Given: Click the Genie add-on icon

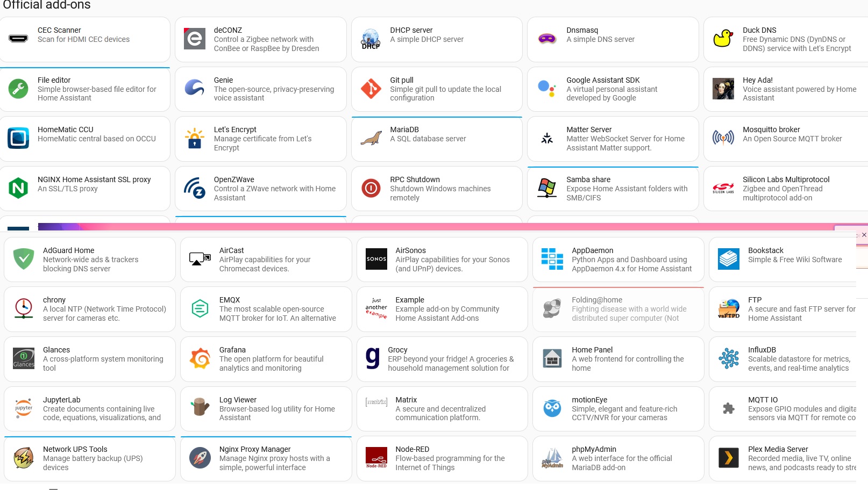Looking at the screenshot, I should [195, 89].
